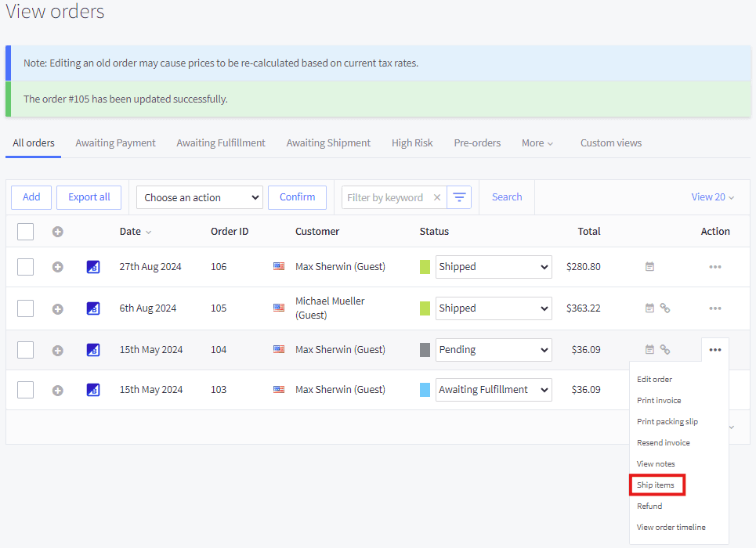This screenshot has height=548, width=756.
Task: Click the green status swatch for order 106
Action: tap(425, 267)
